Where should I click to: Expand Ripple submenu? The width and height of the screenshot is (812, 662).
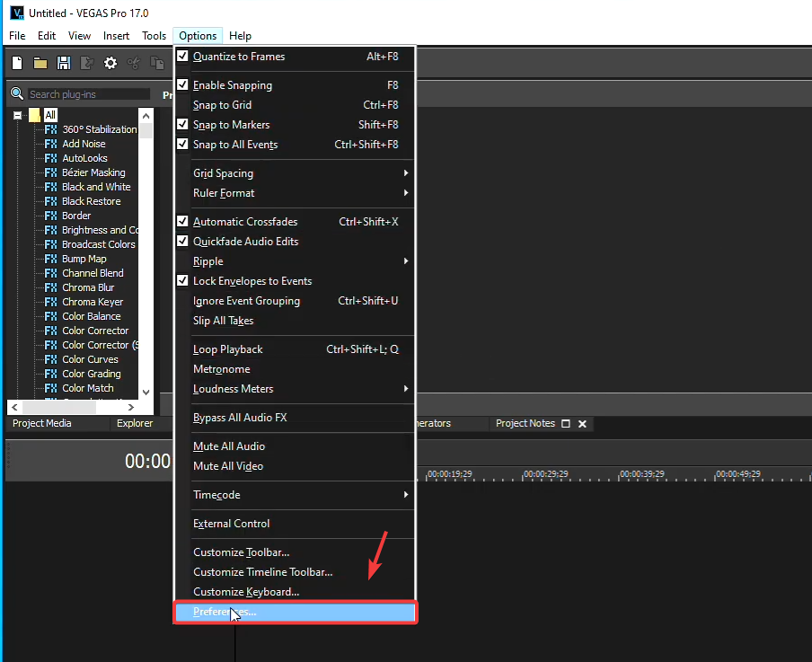click(x=296, y=261)
